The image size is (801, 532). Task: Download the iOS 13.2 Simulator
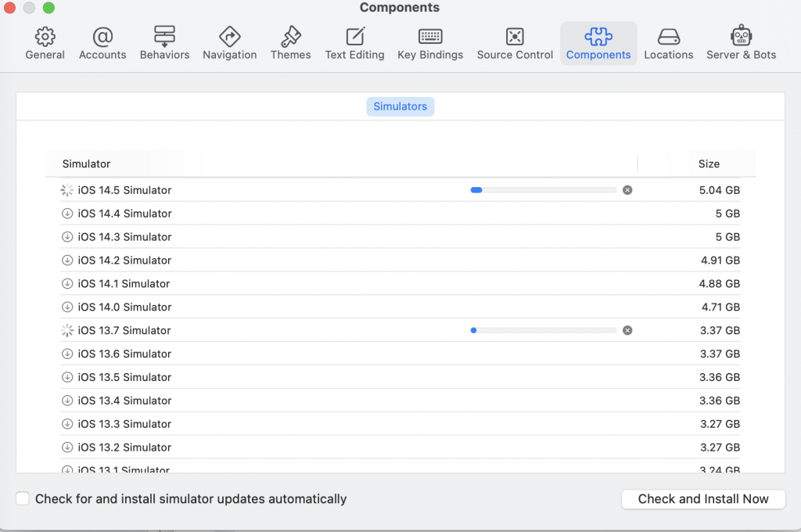[x=67, y=448]
